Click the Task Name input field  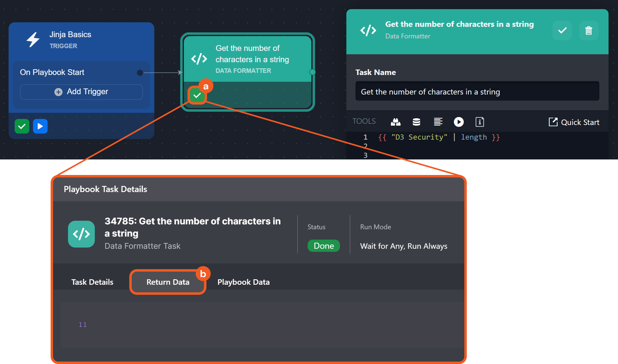tap(477, 91)
